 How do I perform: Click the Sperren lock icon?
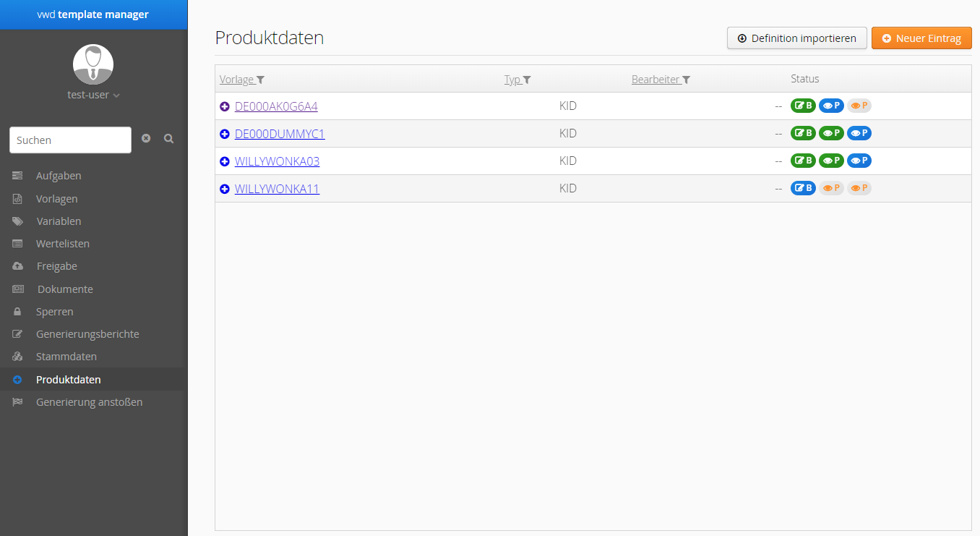click(x=18, y=312)
